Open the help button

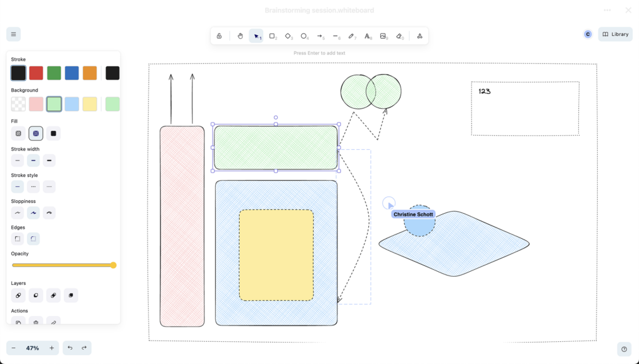point(624,349)
